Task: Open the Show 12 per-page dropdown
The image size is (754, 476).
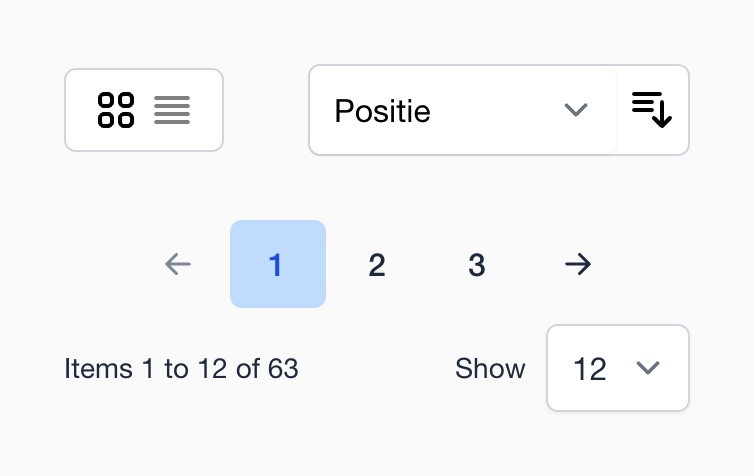Action: [x=618, y=368]
